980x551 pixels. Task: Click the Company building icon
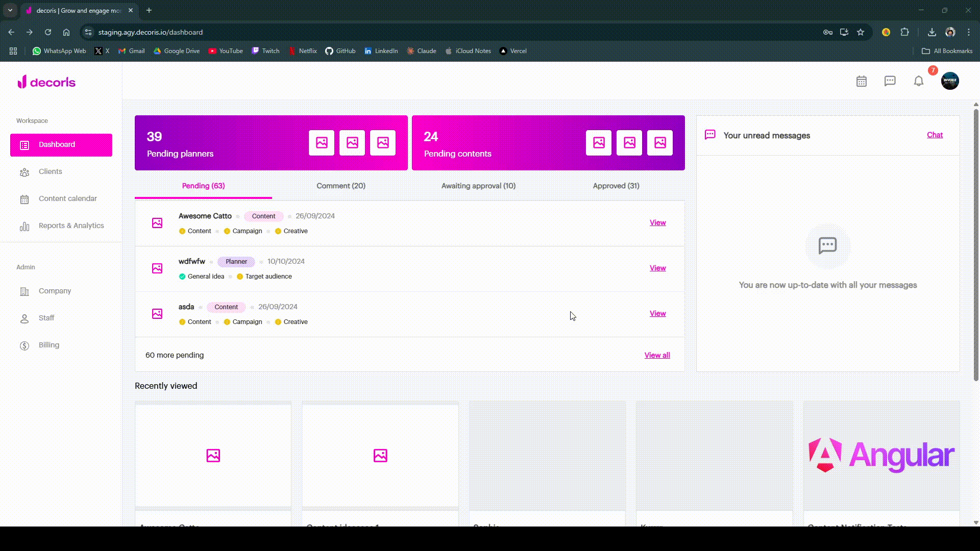point(24,292)
